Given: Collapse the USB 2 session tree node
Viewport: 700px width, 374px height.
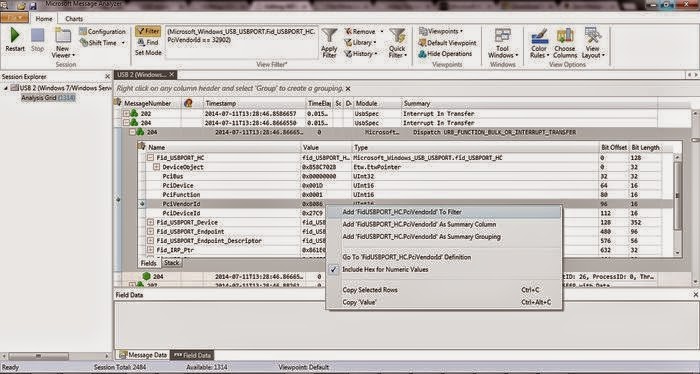Looking at the screenshot, I should pos(6,88).
